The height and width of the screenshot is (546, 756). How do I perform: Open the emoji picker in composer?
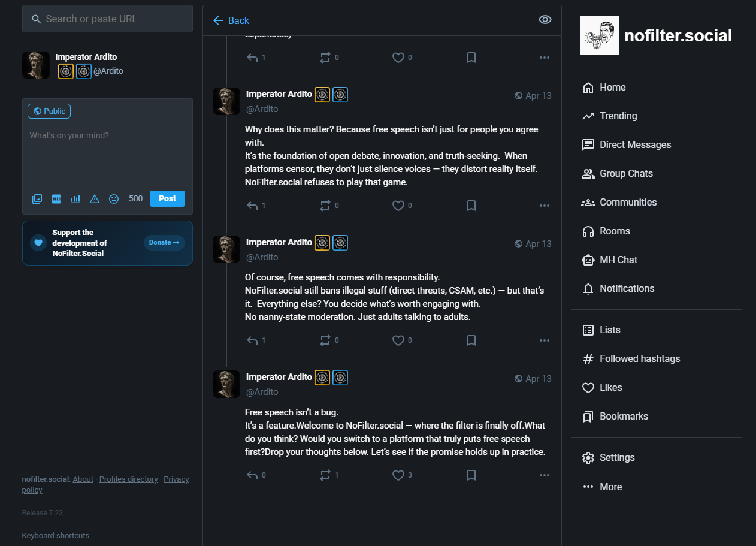coord(114,198)
